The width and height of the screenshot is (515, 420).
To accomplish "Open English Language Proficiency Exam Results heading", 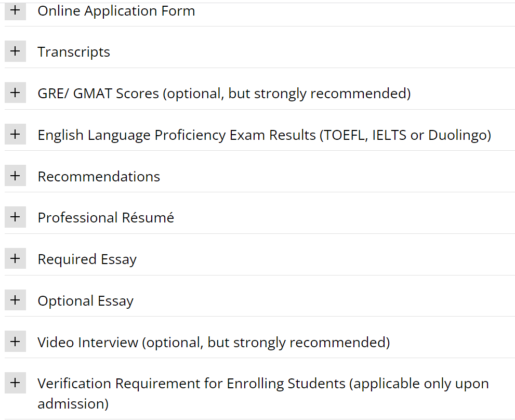I will [264, 135].
